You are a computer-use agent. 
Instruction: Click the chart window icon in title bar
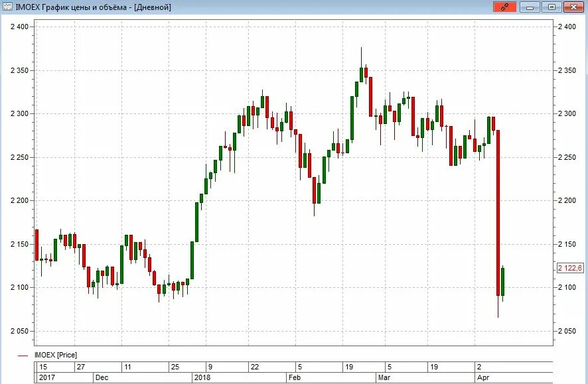[x=7, y=7]
